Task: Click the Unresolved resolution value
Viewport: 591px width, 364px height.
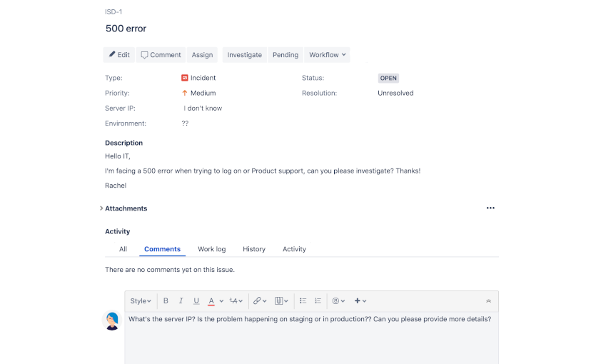Action: pos(395,93)
